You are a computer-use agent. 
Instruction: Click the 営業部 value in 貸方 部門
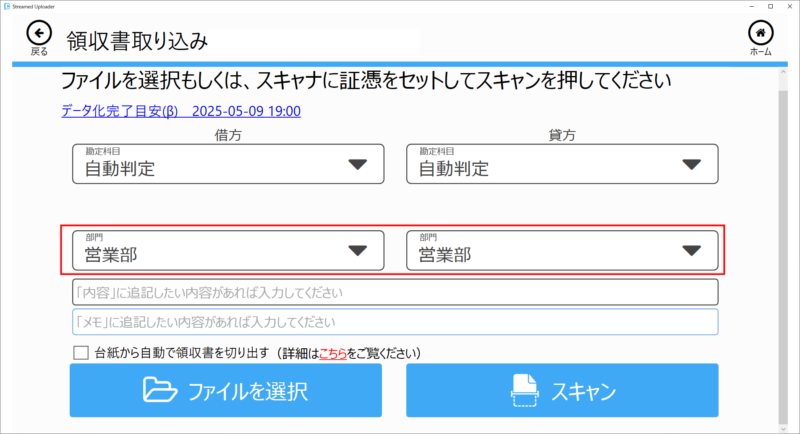(x=445, y=254)
